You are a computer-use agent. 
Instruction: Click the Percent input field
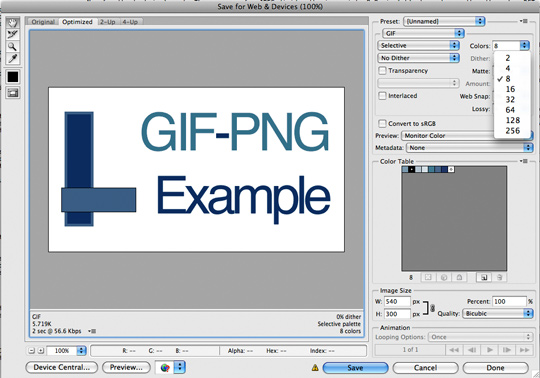point(509,302)
